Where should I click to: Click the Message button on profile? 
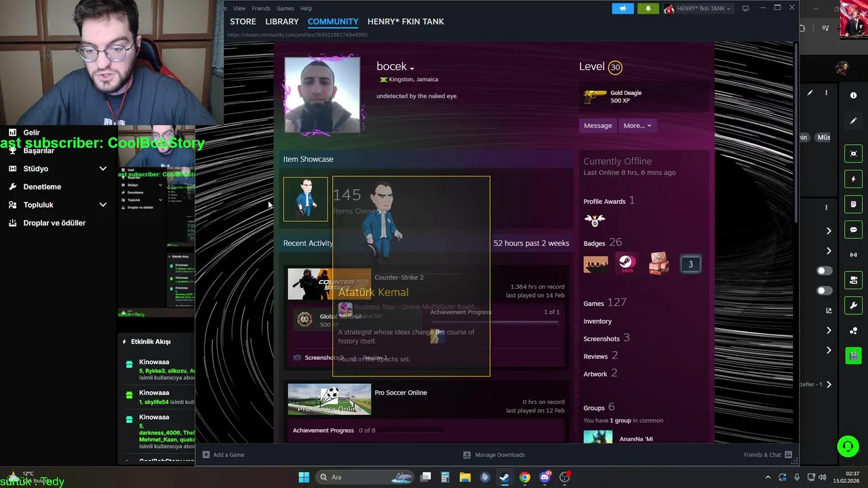(598, 125)
